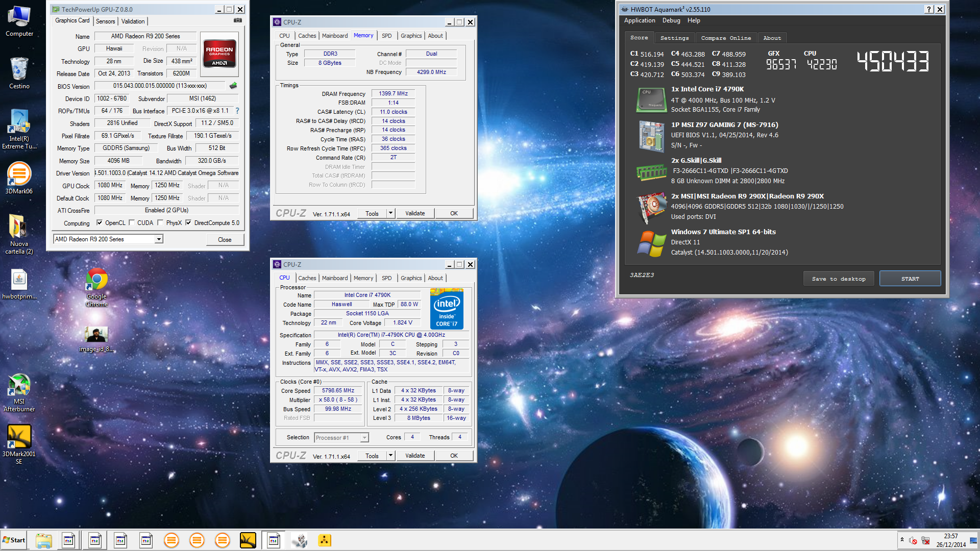Image resolution: width=980 pixels, height=551 pixels.
Task: Open Mainboard tab in lower CPU-Z window
Action: coord(335,278)
